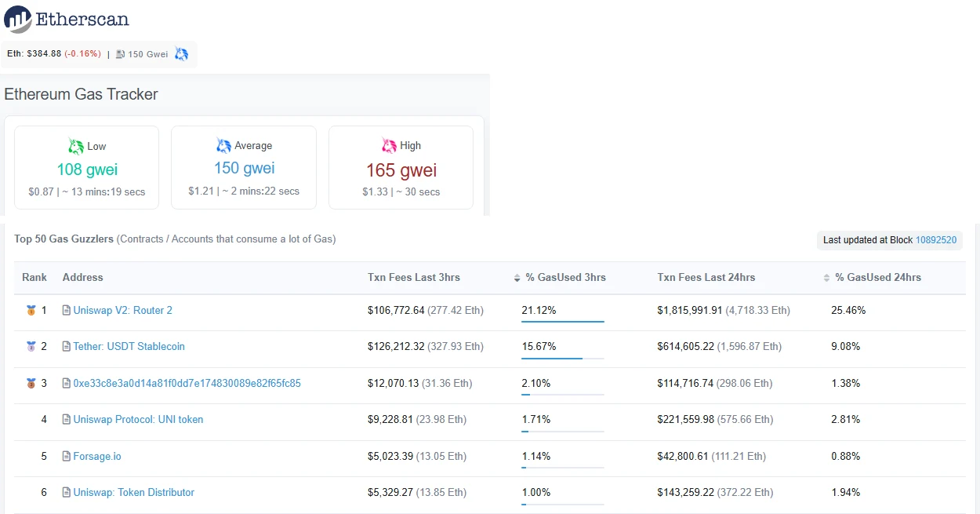The width and height of the screenshot is (980, 514).
Task: Click the Average 150 gwei card
Action: [x=244, y=168]
